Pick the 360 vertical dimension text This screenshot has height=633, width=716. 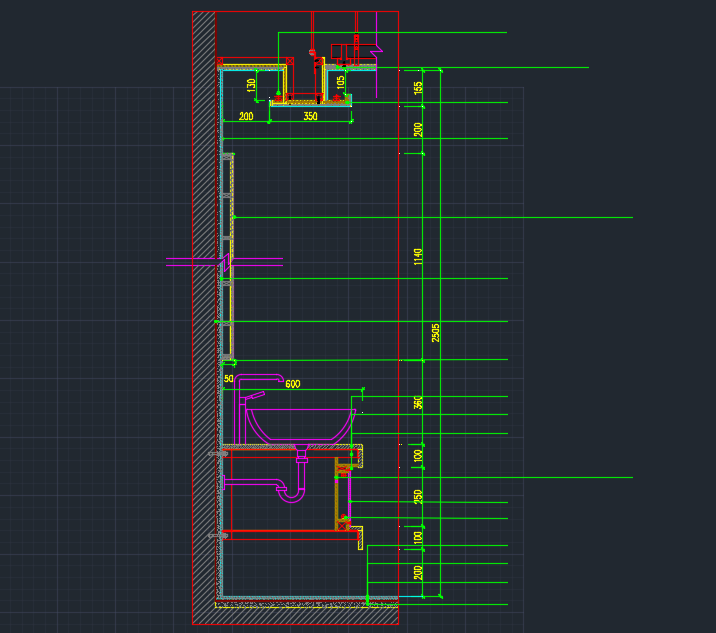[x=418, y=402]
